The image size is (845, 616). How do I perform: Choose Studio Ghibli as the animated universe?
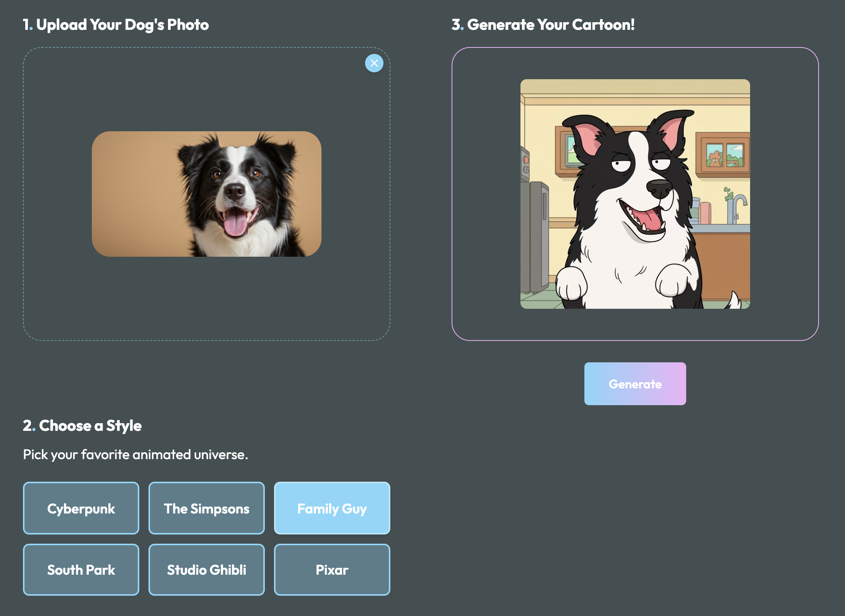tap(206, 570)
